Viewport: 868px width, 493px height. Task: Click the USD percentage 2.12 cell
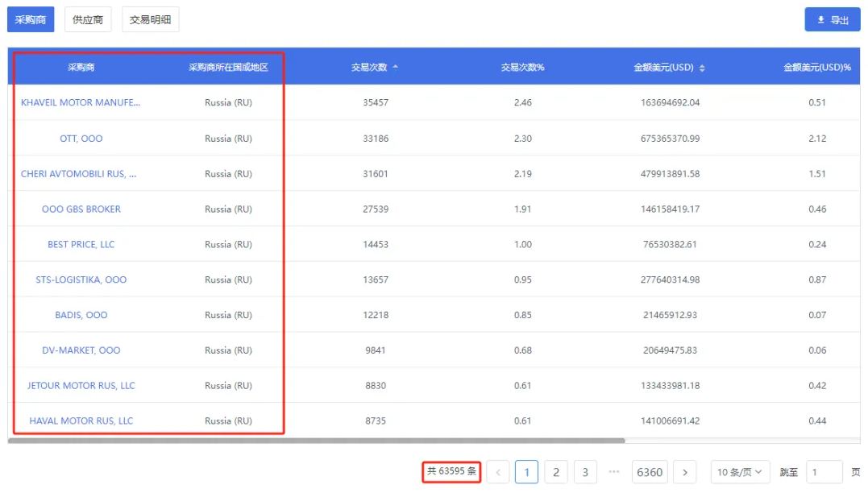pyautogui.click(x=817, y=139)
